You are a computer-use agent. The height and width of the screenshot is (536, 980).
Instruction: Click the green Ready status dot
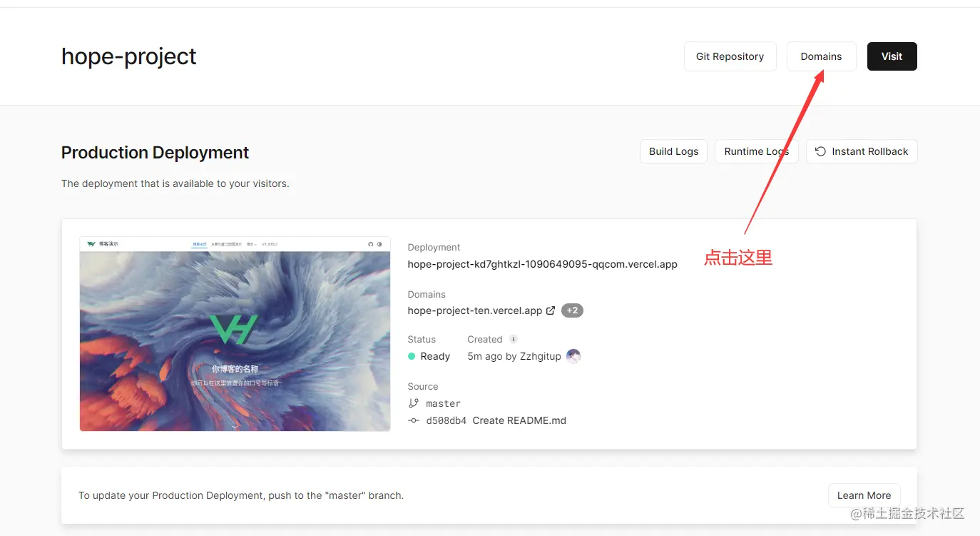pyautogui.click(x=412, y=356)
